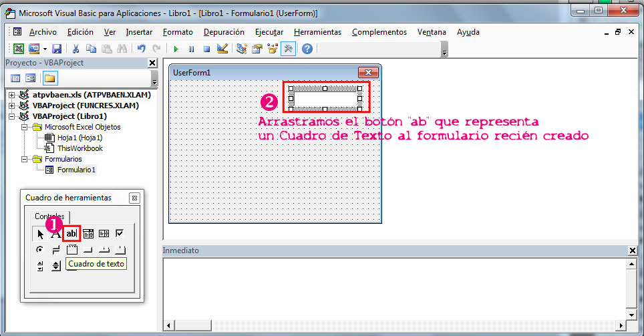
Task: Select ThisWorkbook in project tree
Action: (x=79, y=148)
